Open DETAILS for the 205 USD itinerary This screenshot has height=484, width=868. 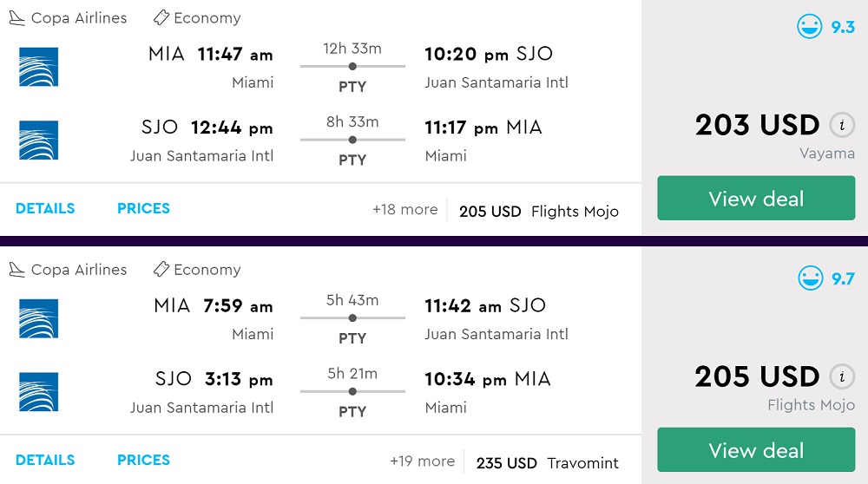click(45, 460)
